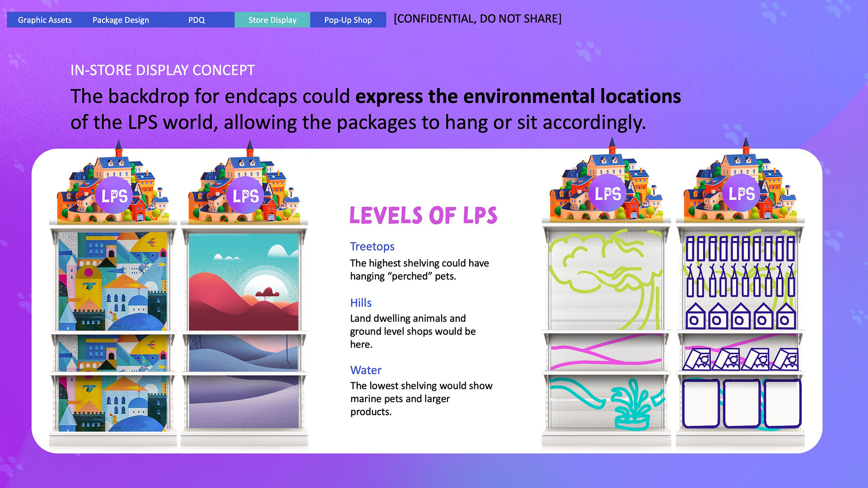The height and width of the screenshot is (488, 868).
Task: Click the Hills heading
Action: pyautogui.click(x=361, y=303)
